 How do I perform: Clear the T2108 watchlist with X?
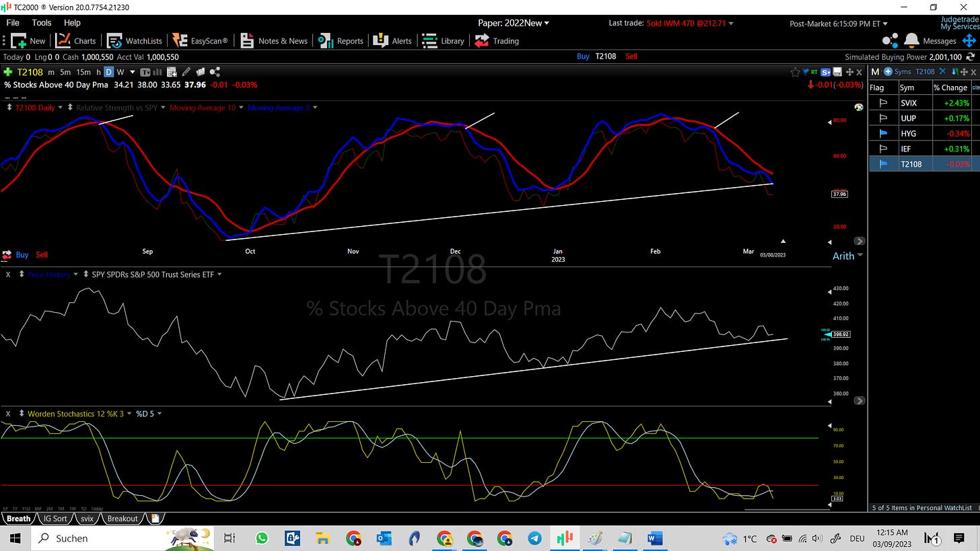[942, 71]
